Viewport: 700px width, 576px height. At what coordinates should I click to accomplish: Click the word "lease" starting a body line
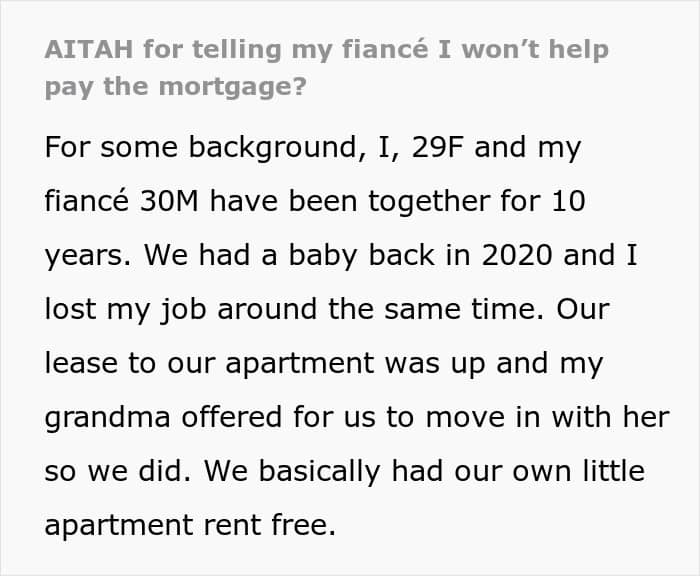[x=81, y=363]
